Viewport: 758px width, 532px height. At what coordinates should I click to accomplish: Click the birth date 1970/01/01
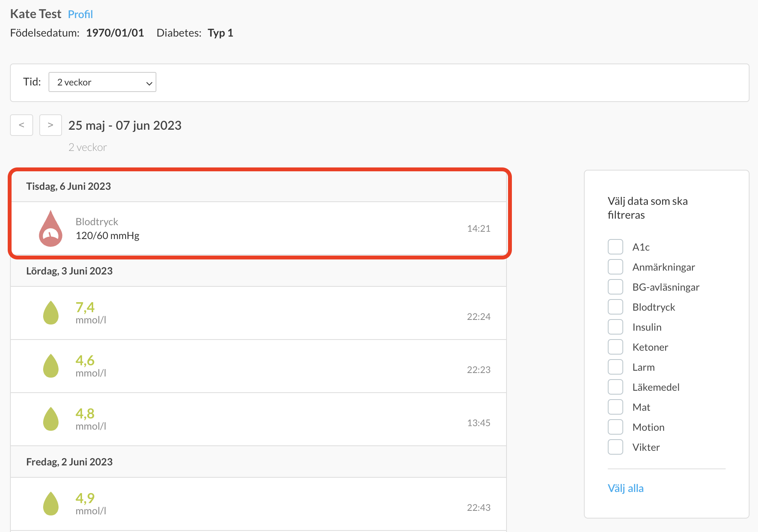(115, 33)
